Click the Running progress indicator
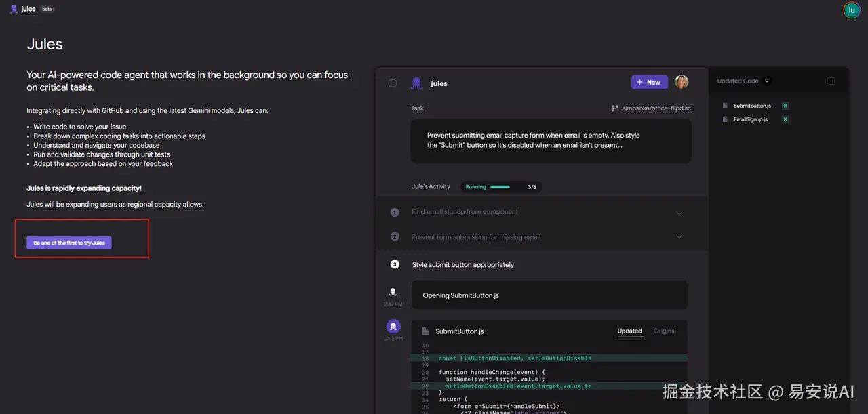The height and width of the screenshot is (414, 868). [x=502, y=187]
